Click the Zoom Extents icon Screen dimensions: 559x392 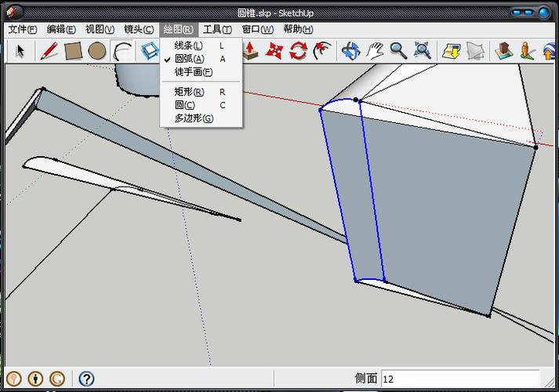tap(422, 51)
